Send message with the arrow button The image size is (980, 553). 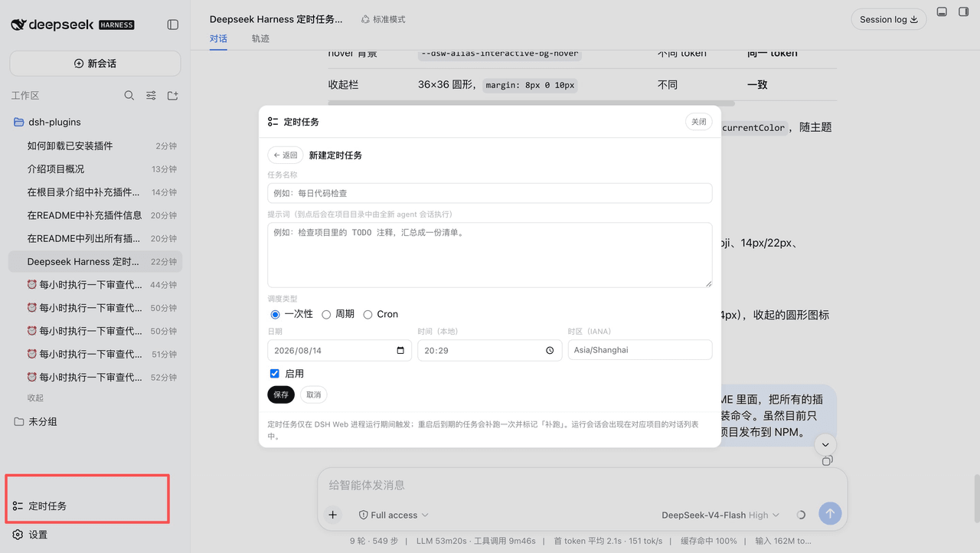[830, 513]
